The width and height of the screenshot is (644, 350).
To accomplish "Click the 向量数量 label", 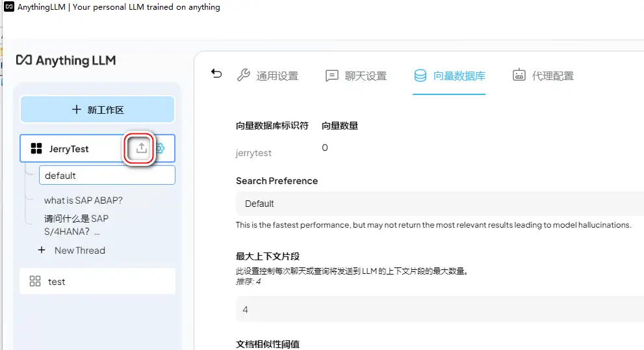I will point(340,126).
